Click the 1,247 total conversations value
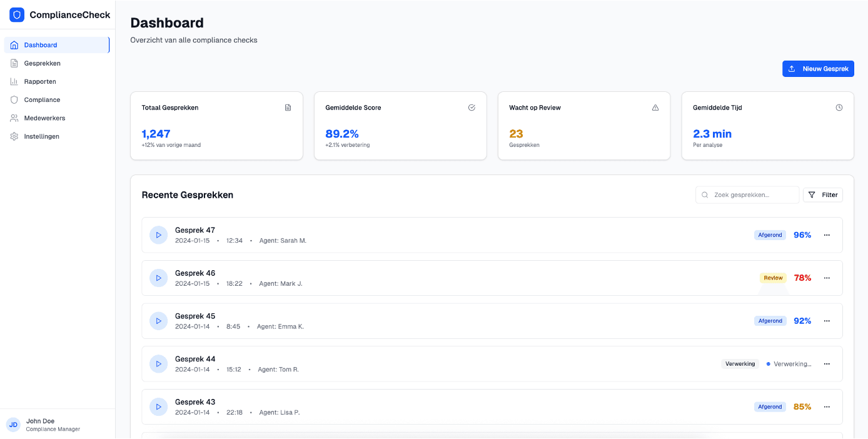The image size is (868, 439). (156, 134)
